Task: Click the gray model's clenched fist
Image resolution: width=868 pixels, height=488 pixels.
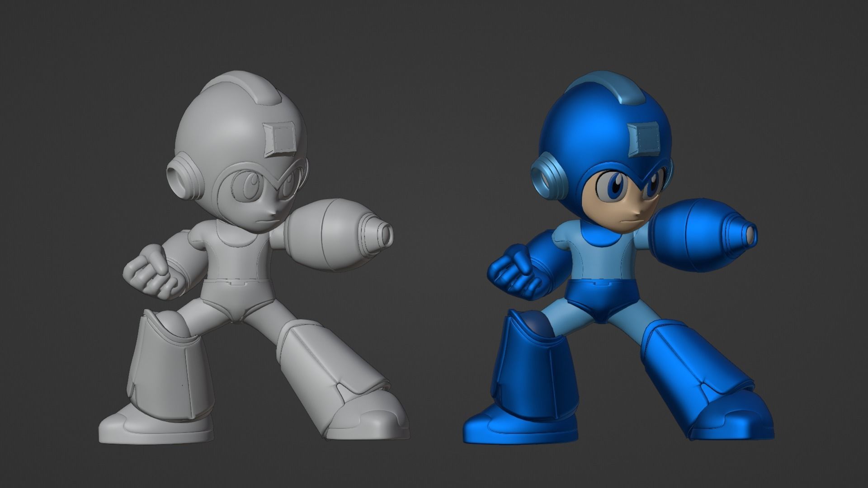Action: pos(149,271)
